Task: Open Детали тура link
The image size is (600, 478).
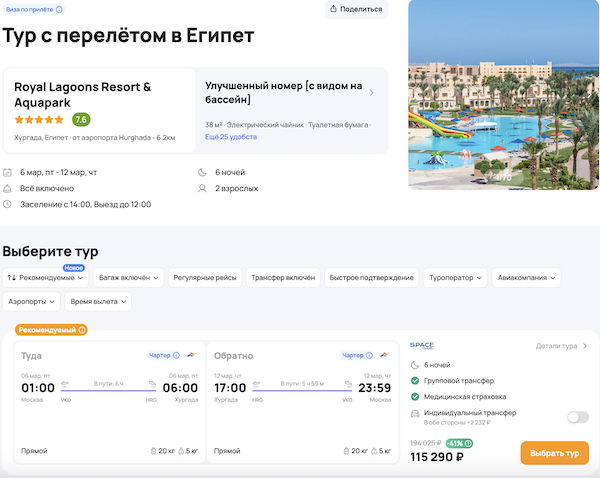Action: click(x=561, y=346)
